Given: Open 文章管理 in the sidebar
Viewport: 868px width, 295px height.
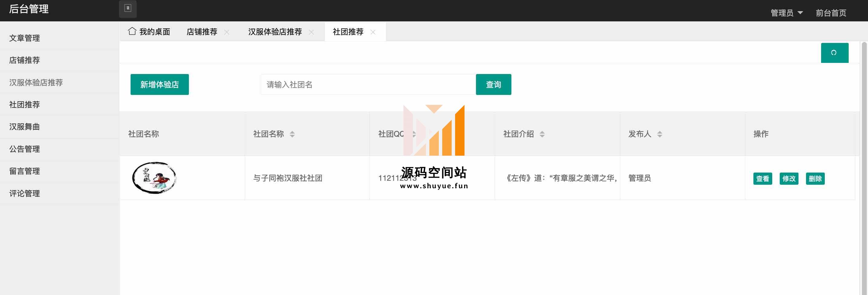Looking at the screenshot, I should (24, 38).
